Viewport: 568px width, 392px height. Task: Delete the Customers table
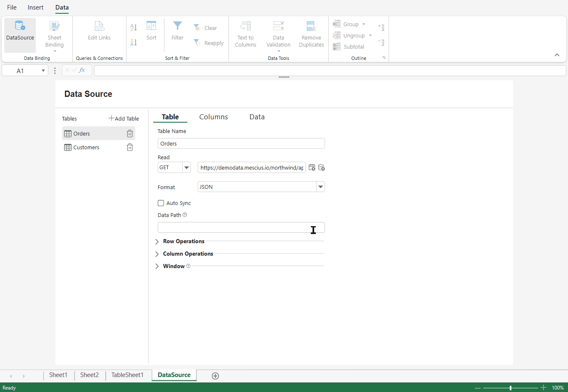[130, 147]
